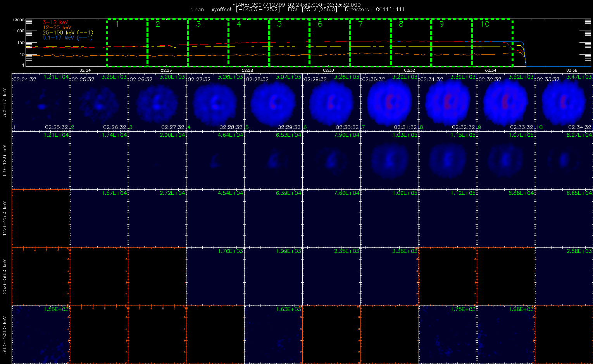
Task: Open the 3-6 keV image starting 02:31:32
Action: (448, 102)
